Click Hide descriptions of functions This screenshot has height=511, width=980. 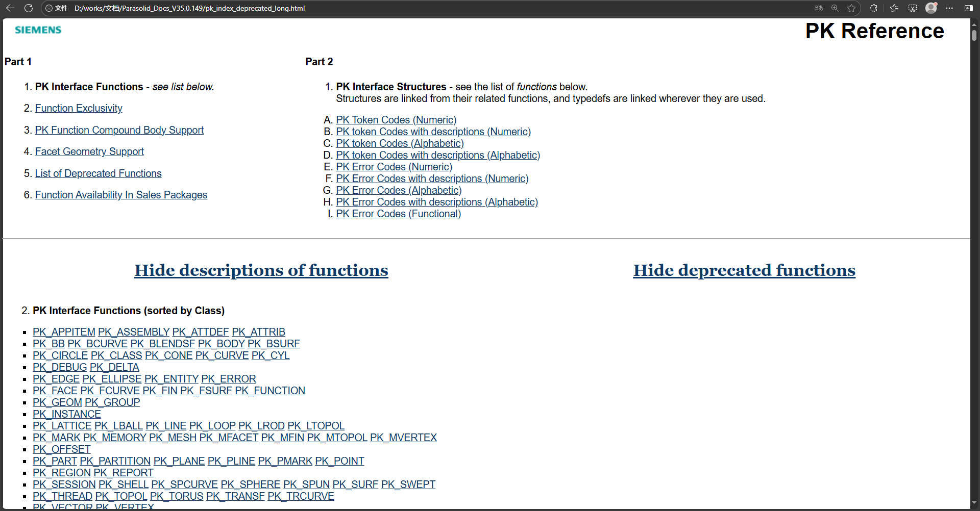(x=261, y=270)
